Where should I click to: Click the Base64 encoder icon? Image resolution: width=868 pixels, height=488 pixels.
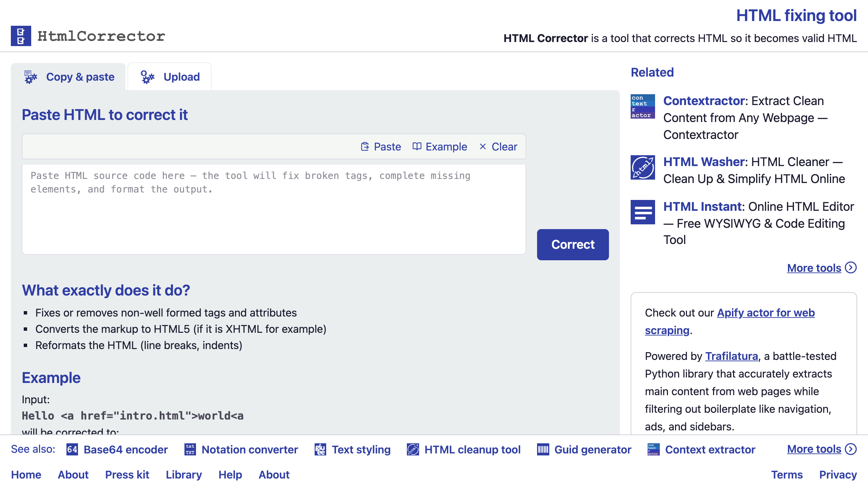[x=72, y=449]
